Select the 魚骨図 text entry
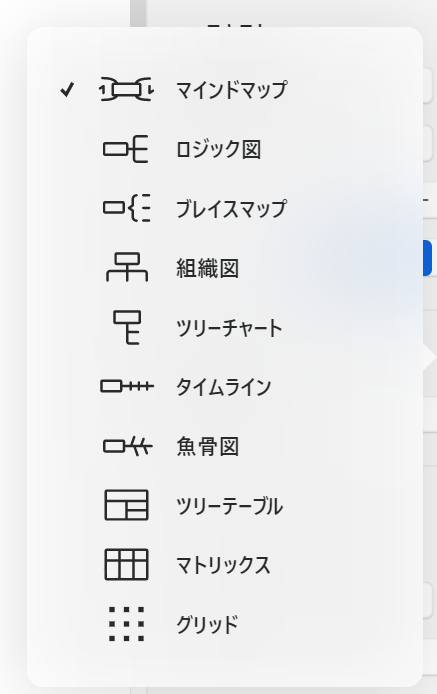 208,446
